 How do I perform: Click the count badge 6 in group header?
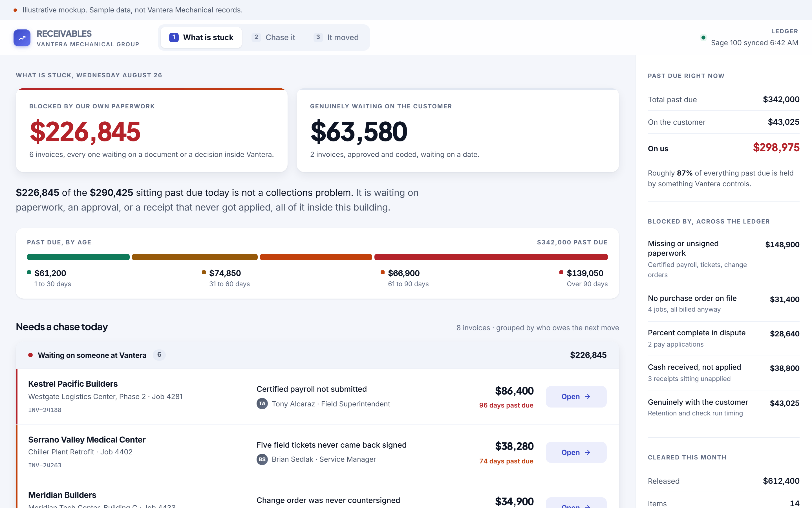(x=159, y=355)
